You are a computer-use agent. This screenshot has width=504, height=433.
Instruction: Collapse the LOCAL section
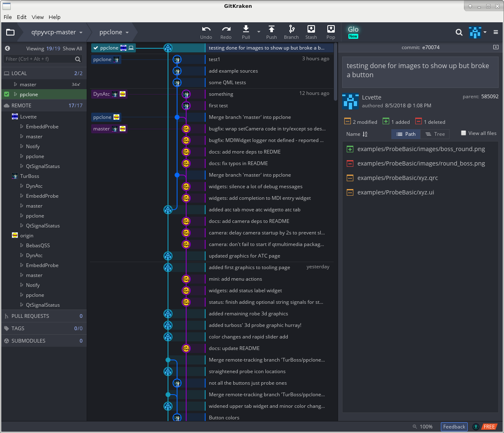[x=44, y=73]
